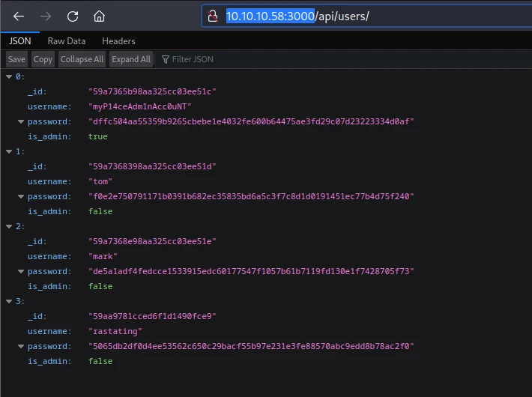Reload the current page
532x397 pixels.
coord(73,16)
